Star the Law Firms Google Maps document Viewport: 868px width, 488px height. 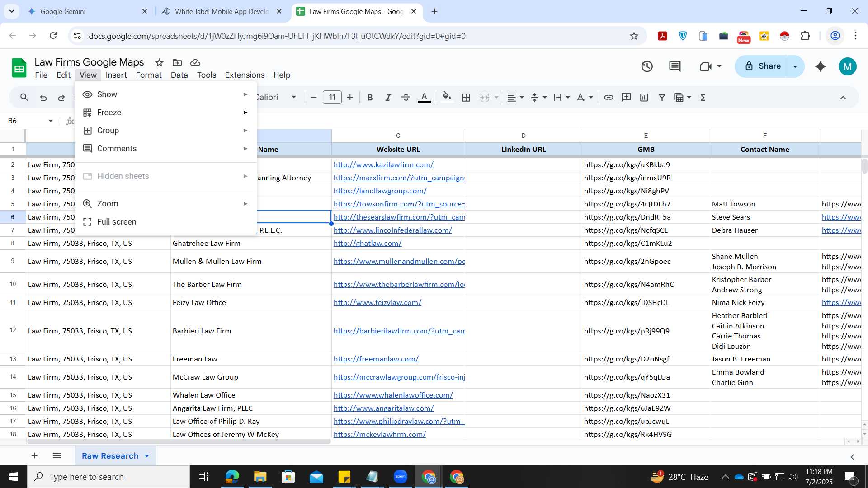pyautogui.click(x=159, y=62)
